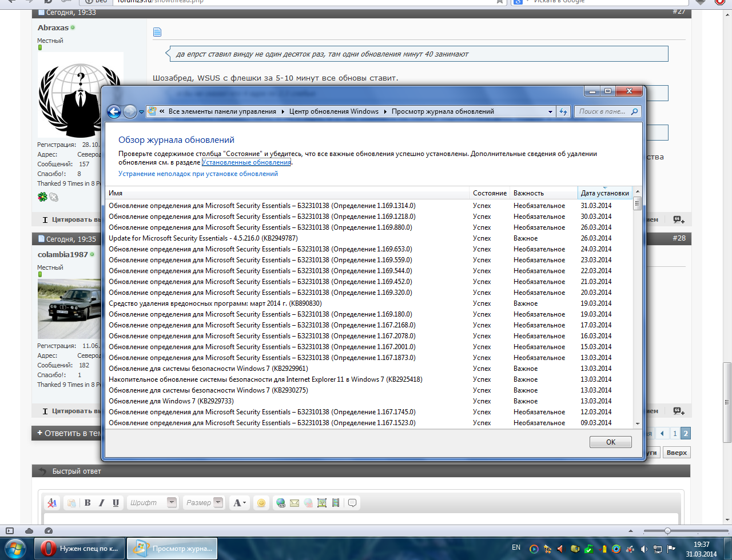
Task: Select row 'Update for Microsoft Security Essentials - 4.5.216.0'
Action: [x=369, y=238]
